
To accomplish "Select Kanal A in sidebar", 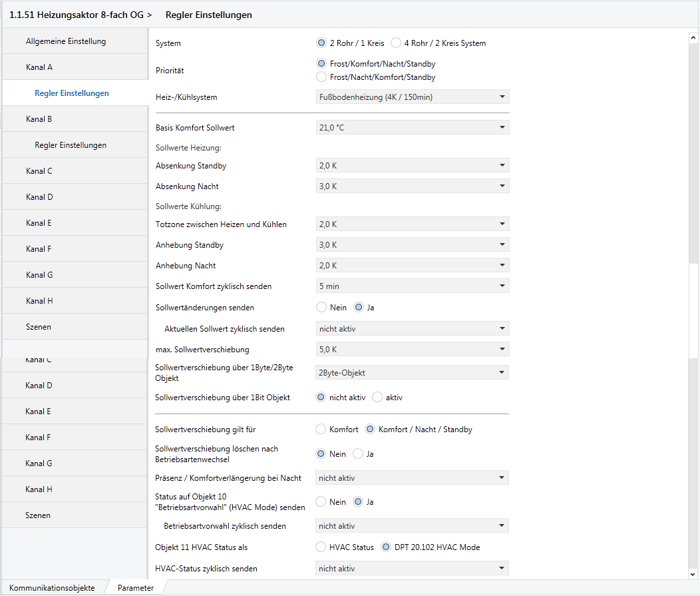I will point(39,67).
